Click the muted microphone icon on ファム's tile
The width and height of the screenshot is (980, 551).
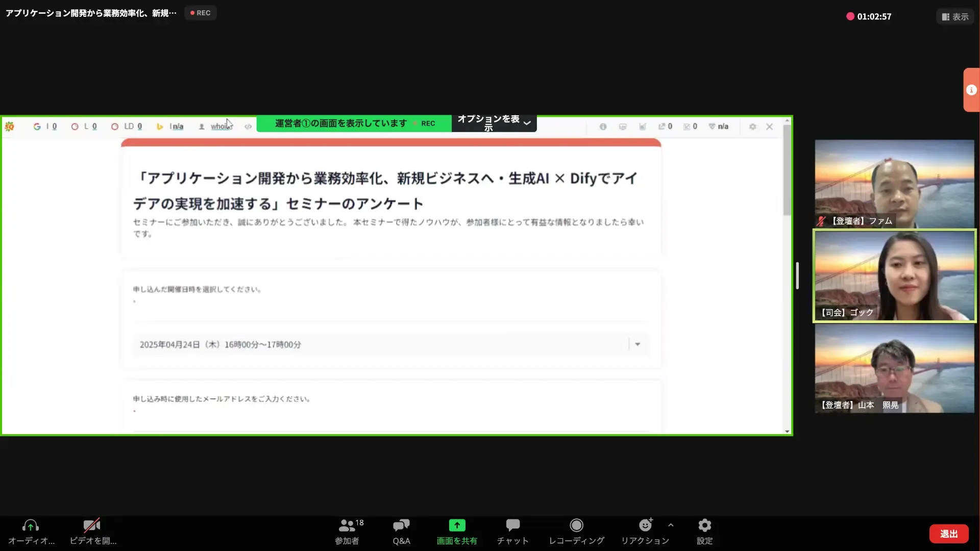coord(821,221)
